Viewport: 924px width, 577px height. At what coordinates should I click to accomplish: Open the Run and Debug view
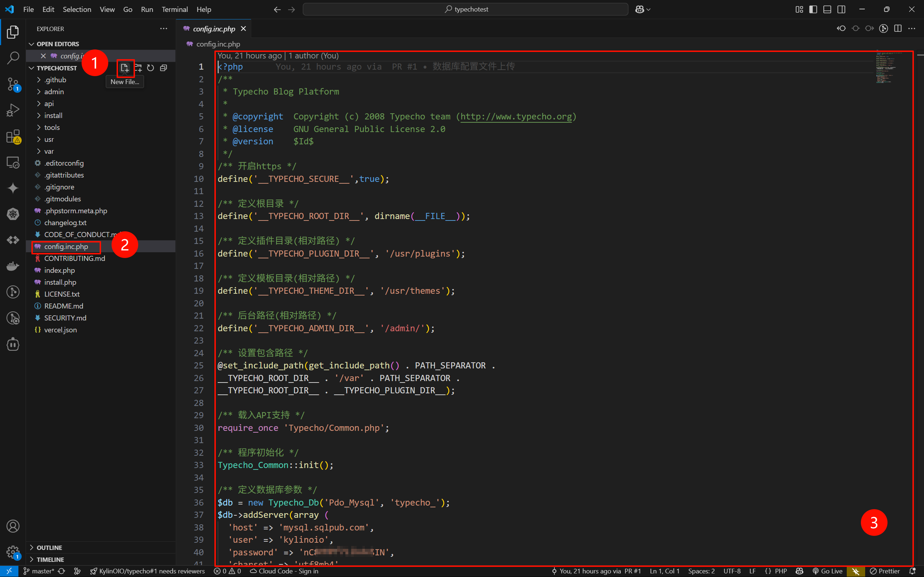pos(13,110)
